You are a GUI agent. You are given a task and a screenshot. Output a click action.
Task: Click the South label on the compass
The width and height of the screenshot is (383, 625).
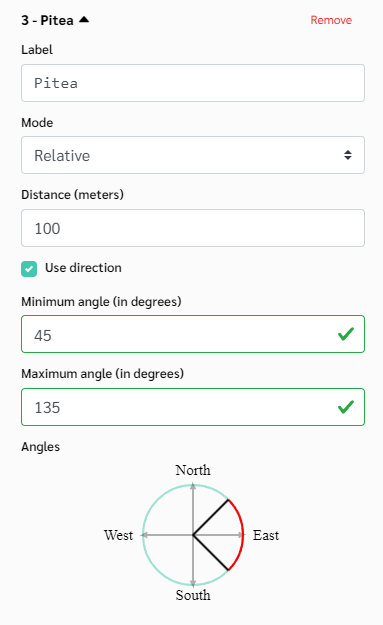[x=193, y=595]
